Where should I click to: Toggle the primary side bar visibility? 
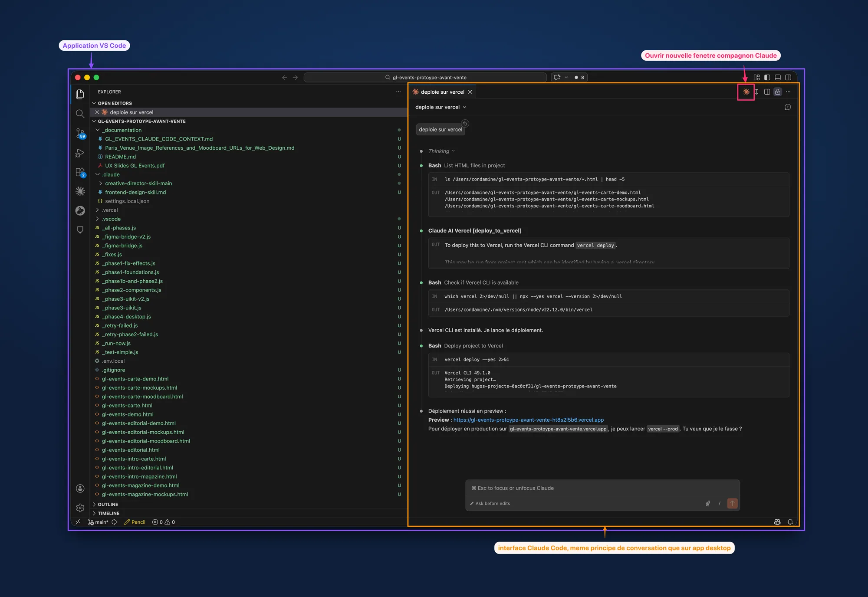tap(767, 78)
